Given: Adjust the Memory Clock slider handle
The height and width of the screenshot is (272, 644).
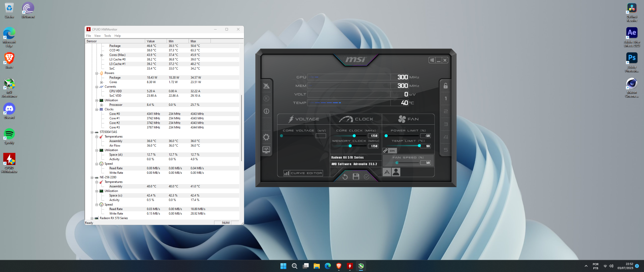Looking at the screenshot, I should pos(350,146).
